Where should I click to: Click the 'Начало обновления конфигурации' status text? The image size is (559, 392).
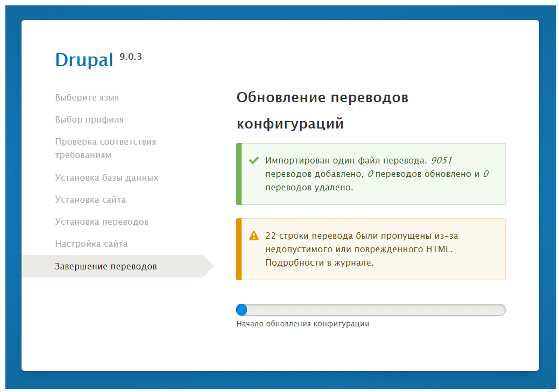303,324
